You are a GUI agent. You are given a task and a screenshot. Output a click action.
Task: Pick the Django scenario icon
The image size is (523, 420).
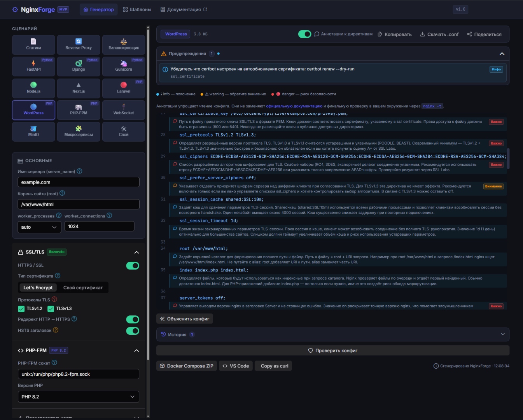pos(79,63)
